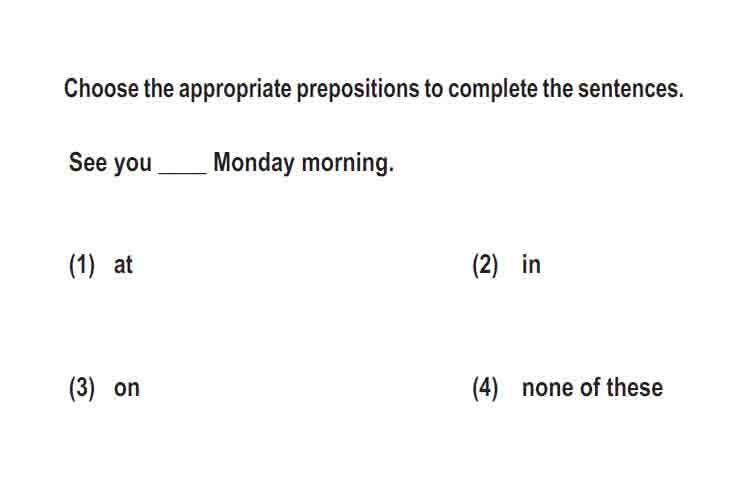The image size is (750, 500).
Task: Select answer option 'in'
Action: point(531,265)
